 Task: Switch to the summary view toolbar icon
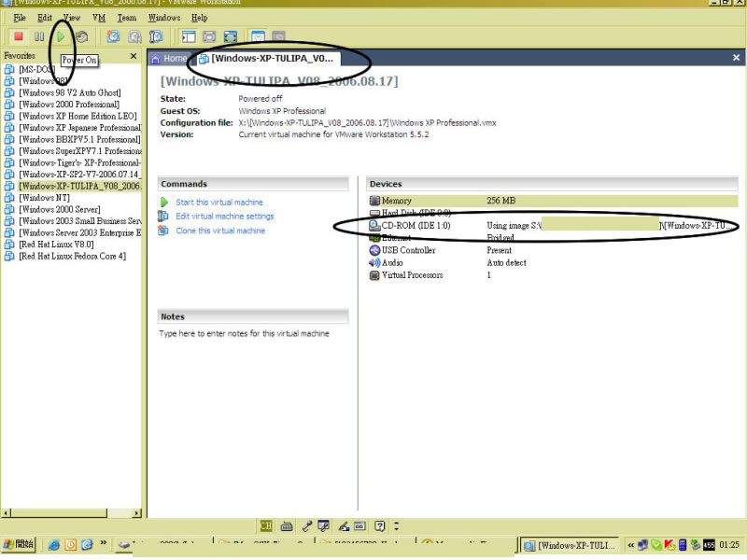point(258,36)
